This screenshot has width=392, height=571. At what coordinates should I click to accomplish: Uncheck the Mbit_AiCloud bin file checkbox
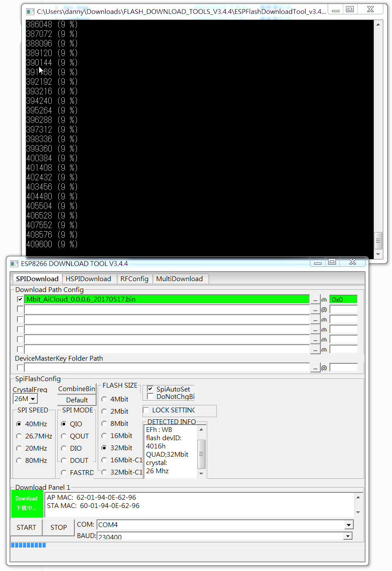click(x=20, y=299)
